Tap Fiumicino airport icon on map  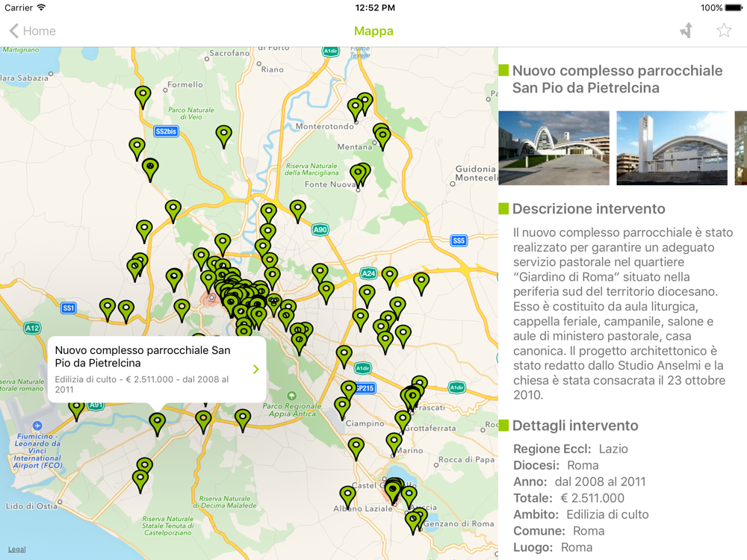[x=37, y=426]
